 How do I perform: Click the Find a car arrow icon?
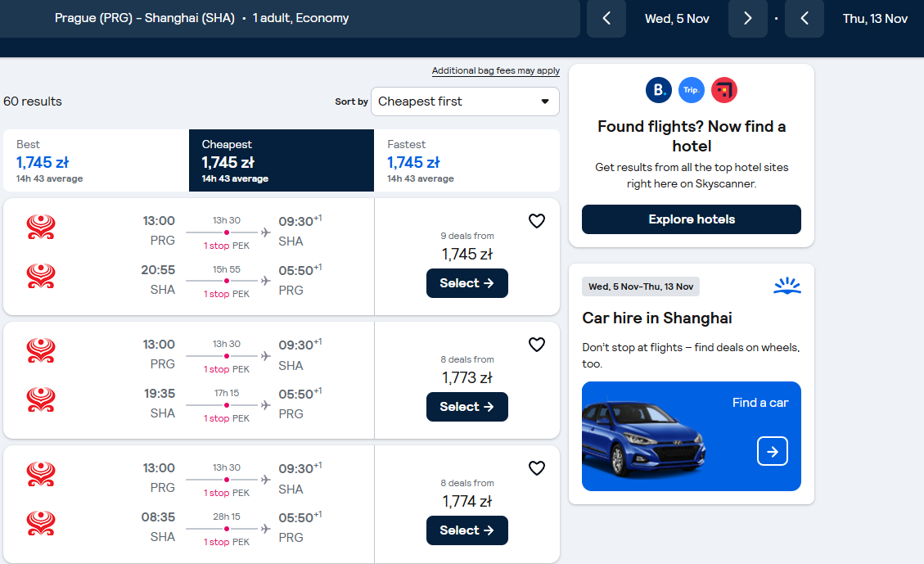(x=772, y=451)
